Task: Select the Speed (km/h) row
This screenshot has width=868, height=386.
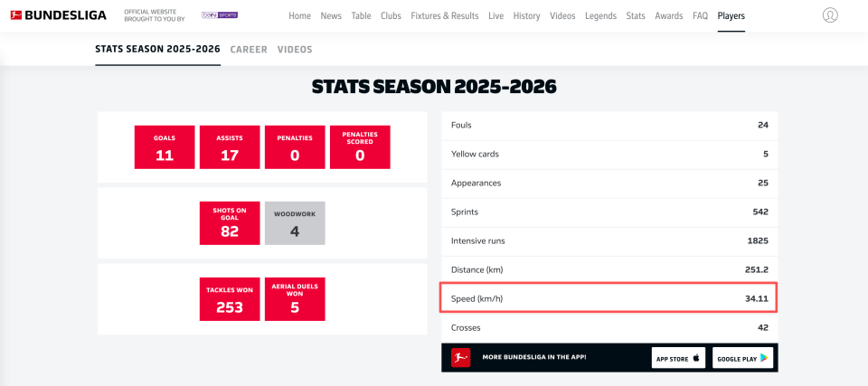Action: pyautogui.click(x=609, y=298)
